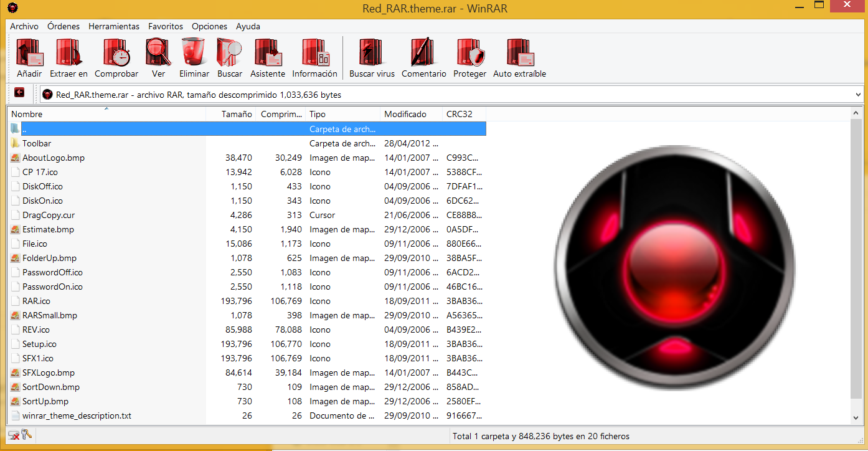Open the Ayuda menu
The width and height of the screenshot is (868, 451).
pos(248,26)
